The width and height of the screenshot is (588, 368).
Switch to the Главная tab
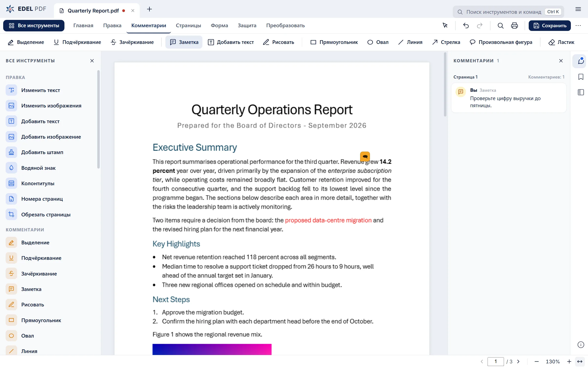point(83,26)
